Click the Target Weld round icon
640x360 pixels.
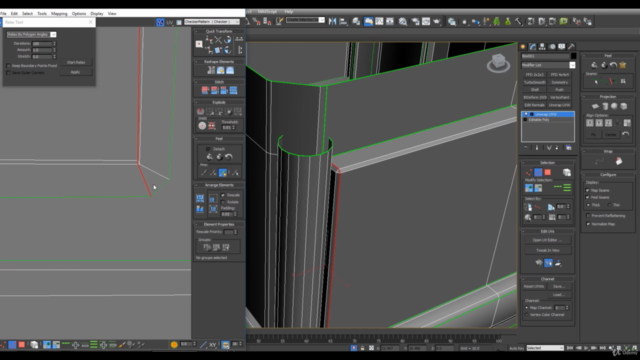tap(202, 126)
